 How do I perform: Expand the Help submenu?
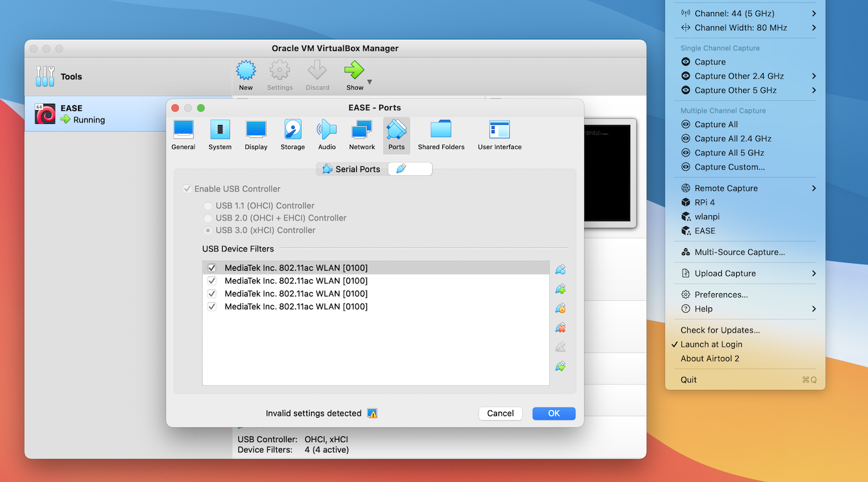(745, 309)
